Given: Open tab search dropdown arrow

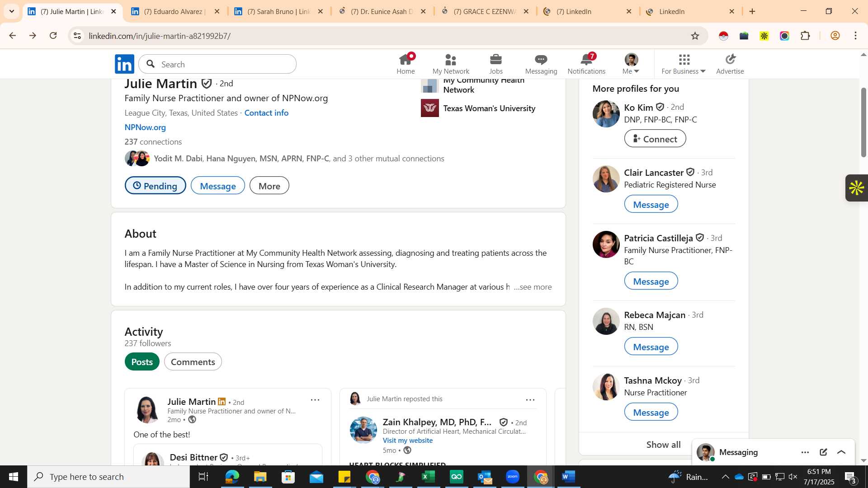Looking at the screenshot, I should 11,11.
